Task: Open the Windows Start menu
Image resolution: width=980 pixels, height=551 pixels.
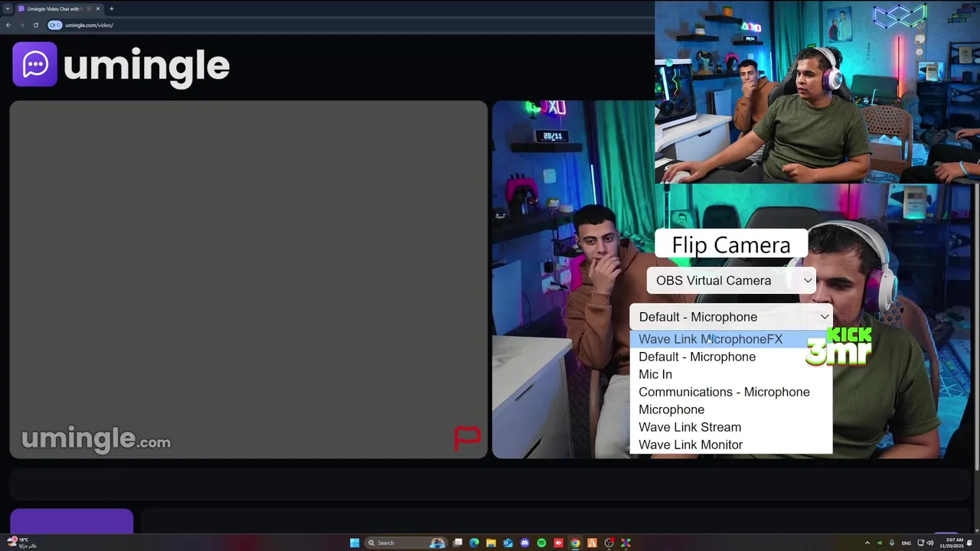Action: tap(354, 543)
